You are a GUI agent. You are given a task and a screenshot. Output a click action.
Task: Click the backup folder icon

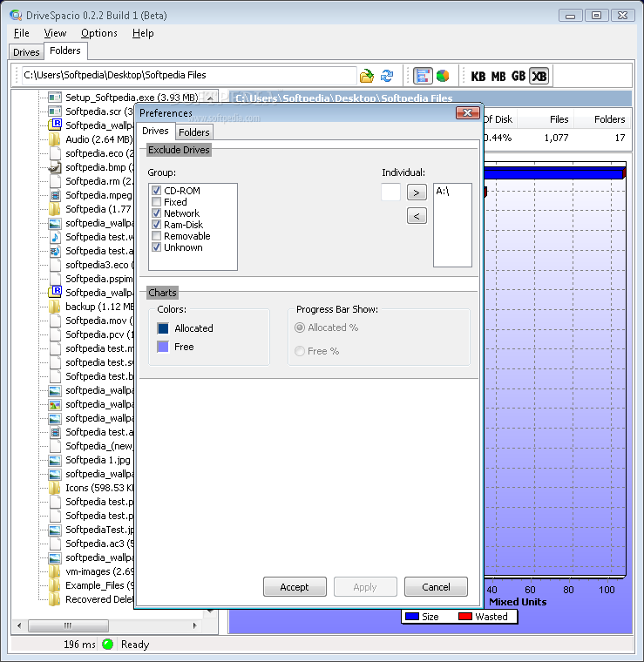pyautogui.click(x=55, y=307)
